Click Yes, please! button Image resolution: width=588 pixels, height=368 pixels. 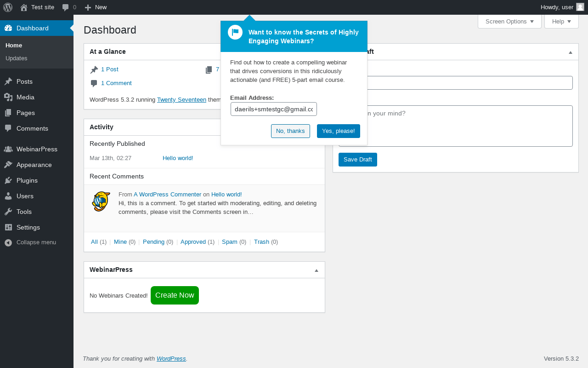pyautogui.click(x=339, y=131)
